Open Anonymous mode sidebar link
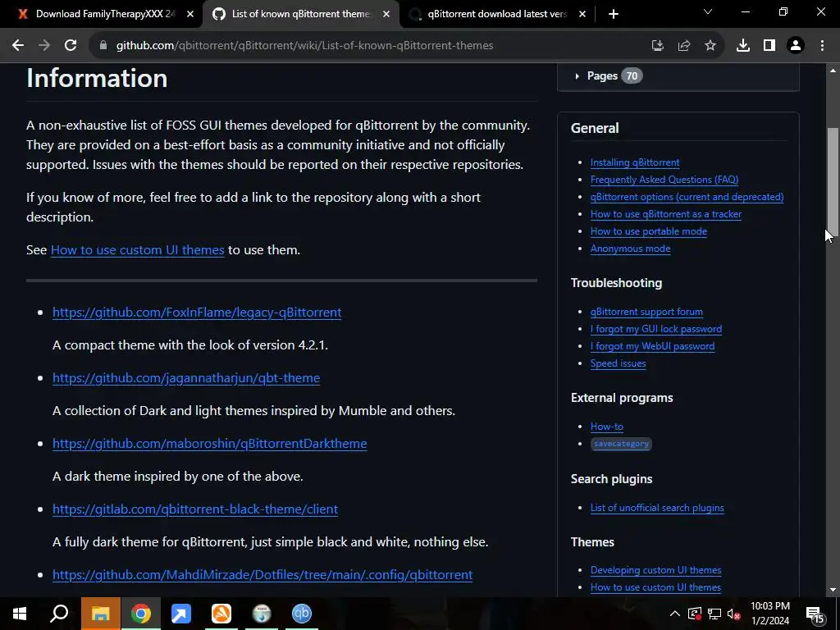This screenshot has height=630, width=840. click(631, 249)
